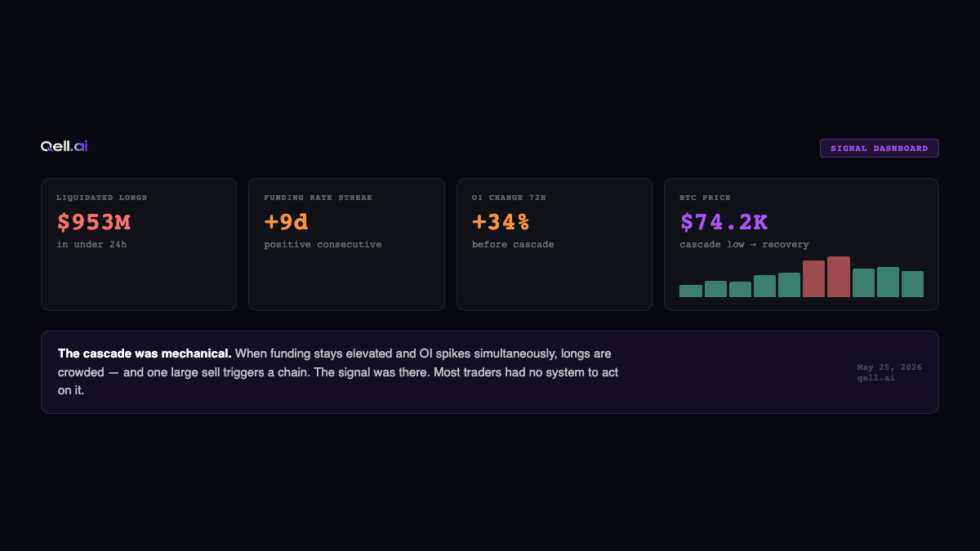Click the +9d funding streak value
980x551 pixels.
(x=287, y=222)
